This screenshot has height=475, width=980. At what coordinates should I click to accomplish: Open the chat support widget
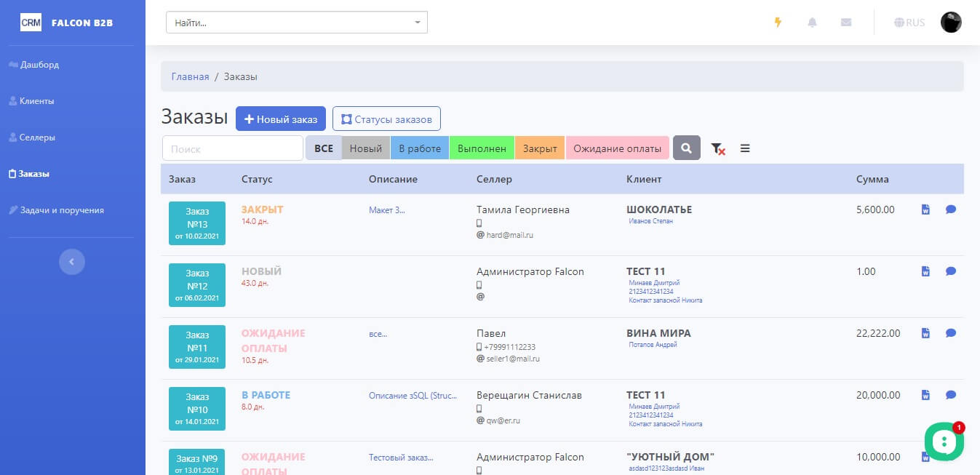[x=944, y=441]
